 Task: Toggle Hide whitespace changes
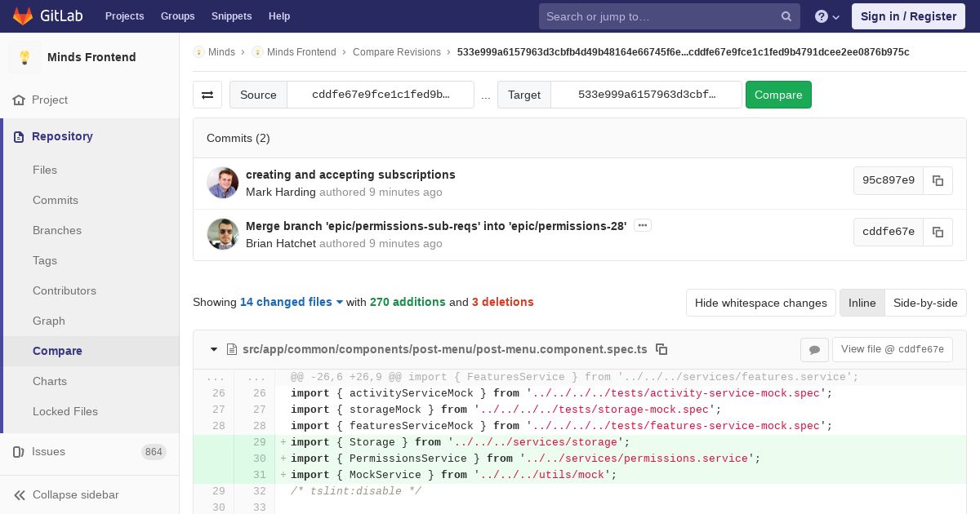click(761, 303)
